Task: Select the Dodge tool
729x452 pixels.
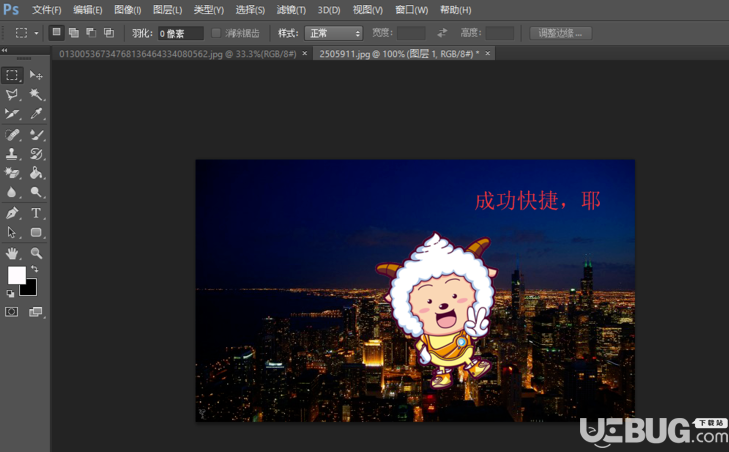Action: (x=36, y=192)
